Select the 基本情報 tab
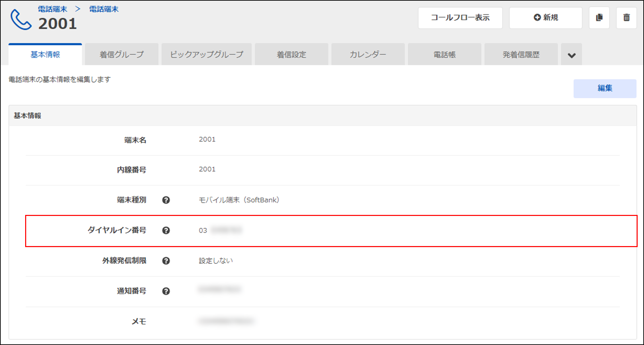The width and height of the screenshot is (644, 345). (45, 55)
